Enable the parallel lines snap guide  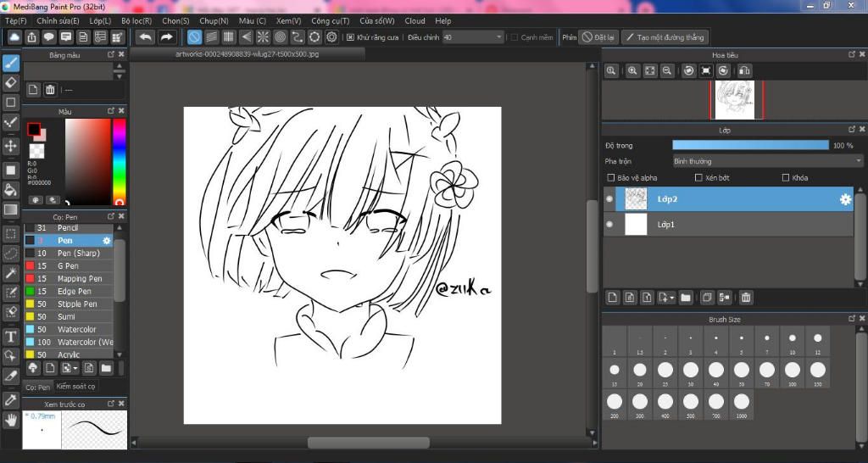[211, 37]
